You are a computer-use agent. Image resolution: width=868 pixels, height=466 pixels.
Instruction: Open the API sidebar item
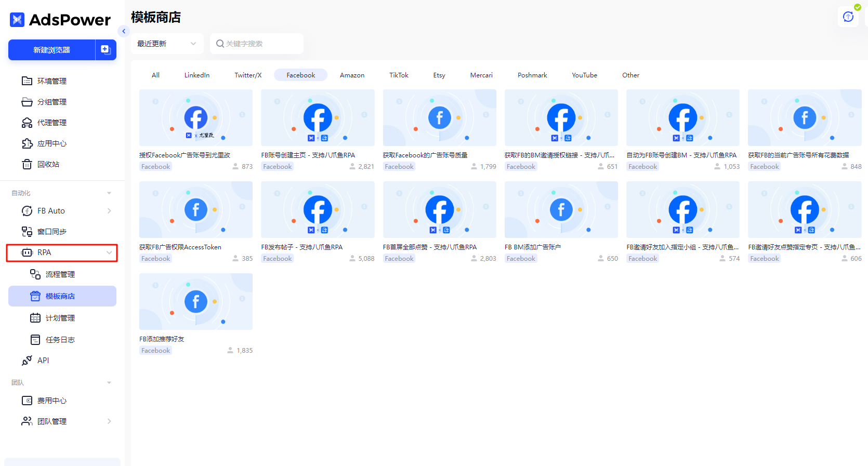coord(62,361)
